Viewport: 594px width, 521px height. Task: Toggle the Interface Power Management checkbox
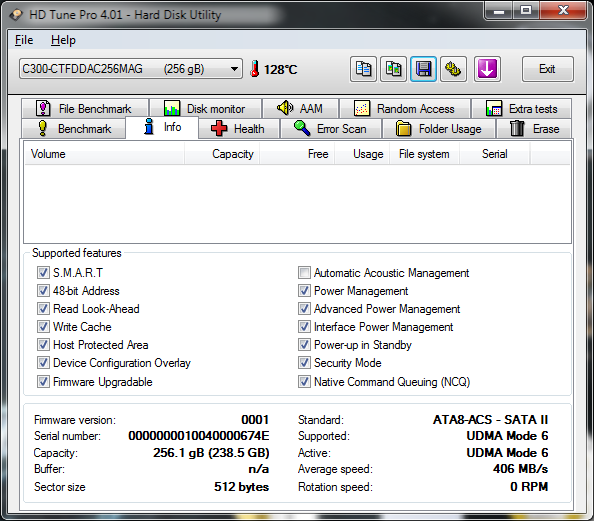304,327
